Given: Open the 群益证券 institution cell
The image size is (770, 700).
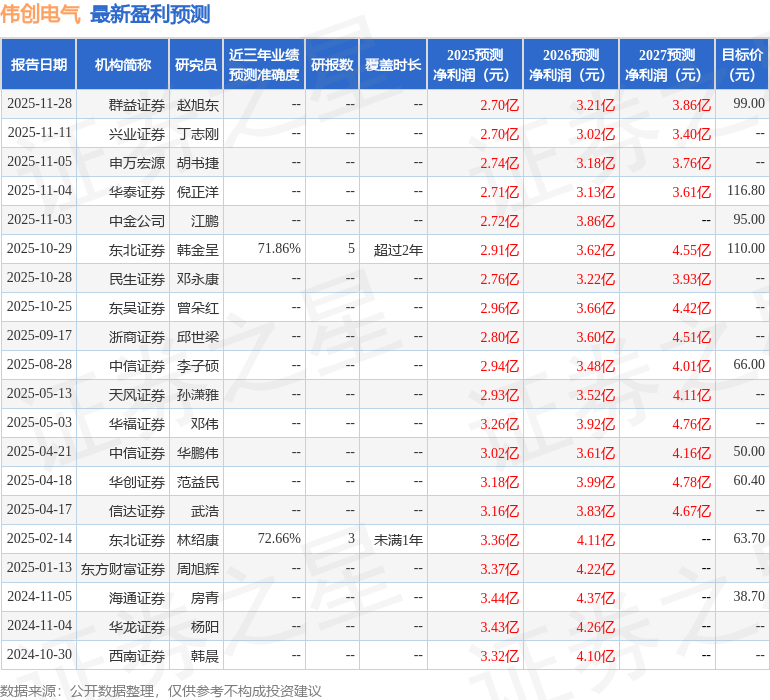Looking at the screenshot, I should coord(137,104).
